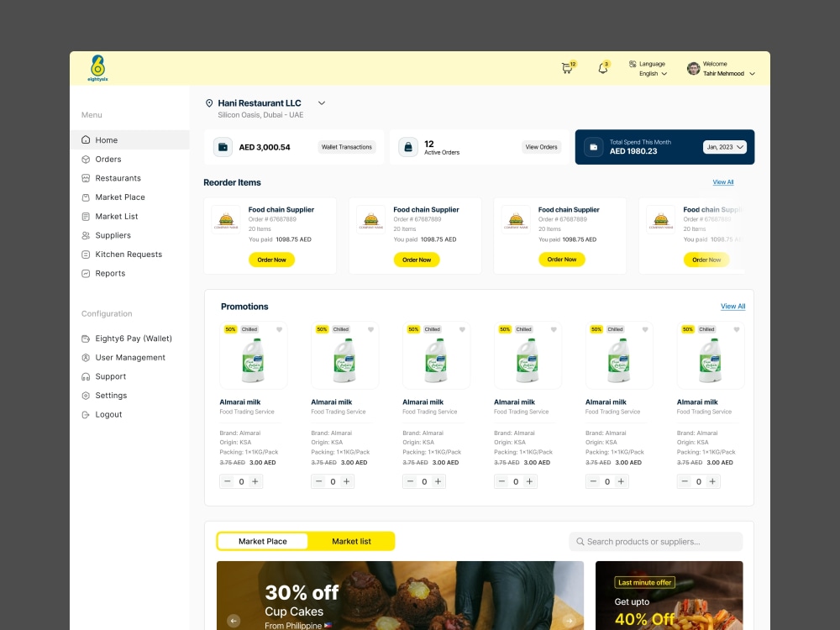The image size is (840, 630).
Task: Click View All for Promotions
Action: coord(732,307)
